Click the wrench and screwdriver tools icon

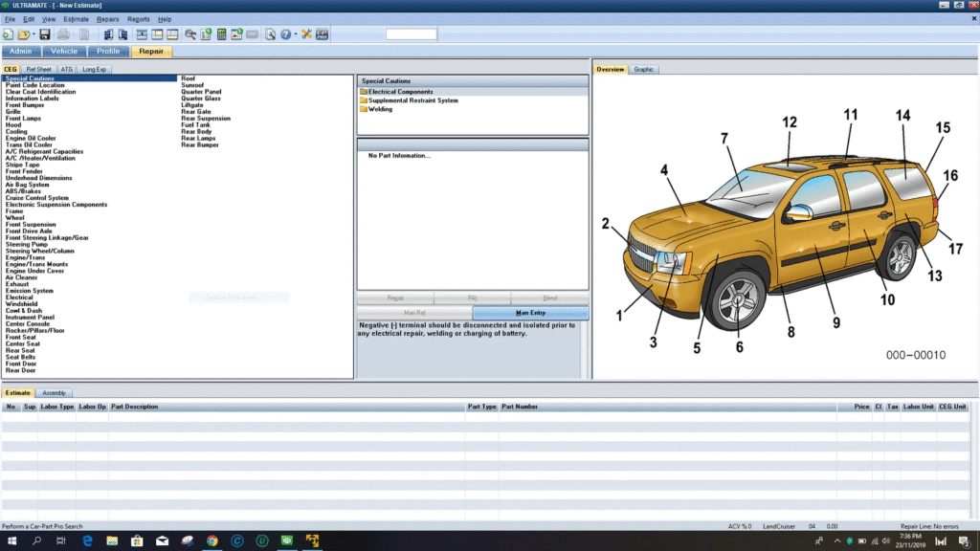(x=307, y=34)
